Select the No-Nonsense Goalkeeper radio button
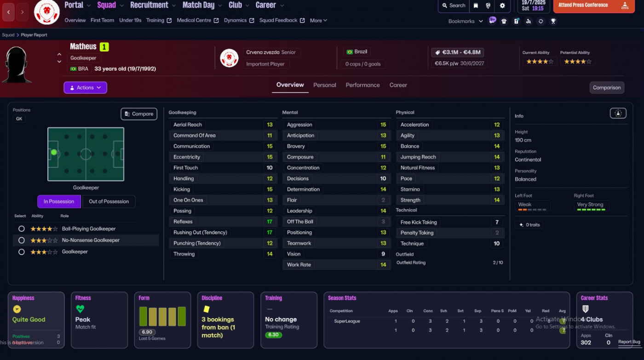This screenshot has height=360, width=644. 21,240
